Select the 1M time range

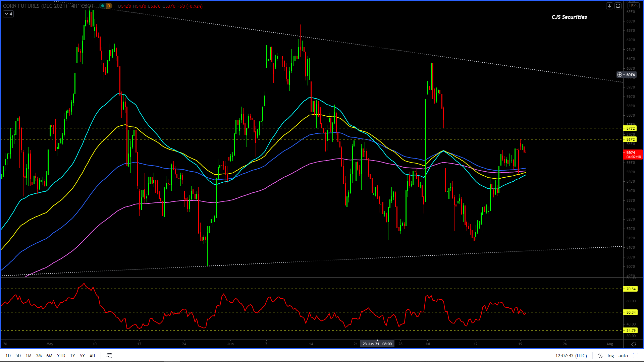[x=29, y=356]
